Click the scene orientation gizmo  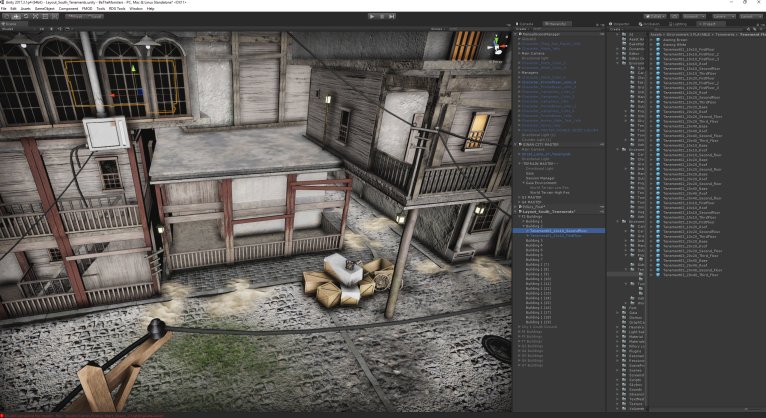(497, 46)
